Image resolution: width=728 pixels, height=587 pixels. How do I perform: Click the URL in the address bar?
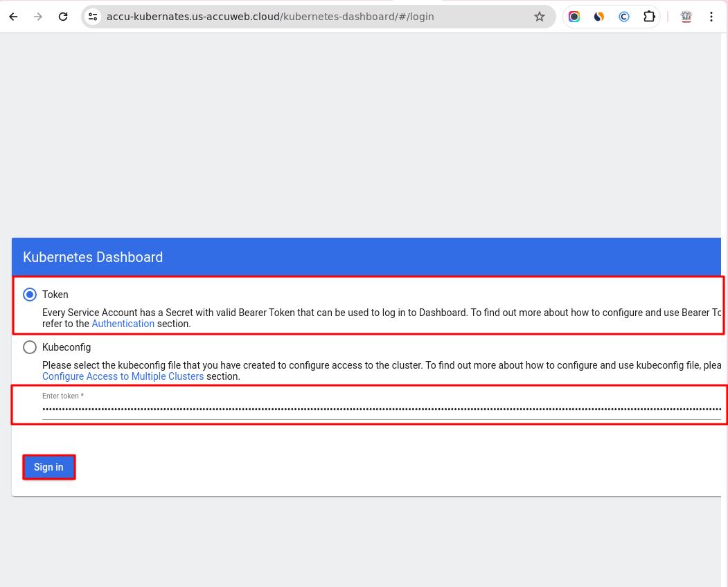[x=270, y=17]
